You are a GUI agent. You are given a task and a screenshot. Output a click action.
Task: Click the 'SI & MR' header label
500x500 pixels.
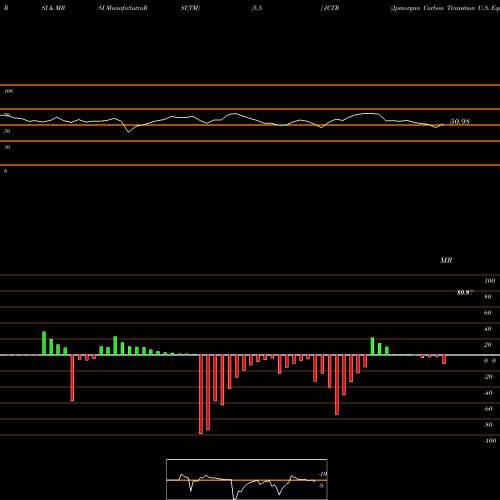point(53,8)
